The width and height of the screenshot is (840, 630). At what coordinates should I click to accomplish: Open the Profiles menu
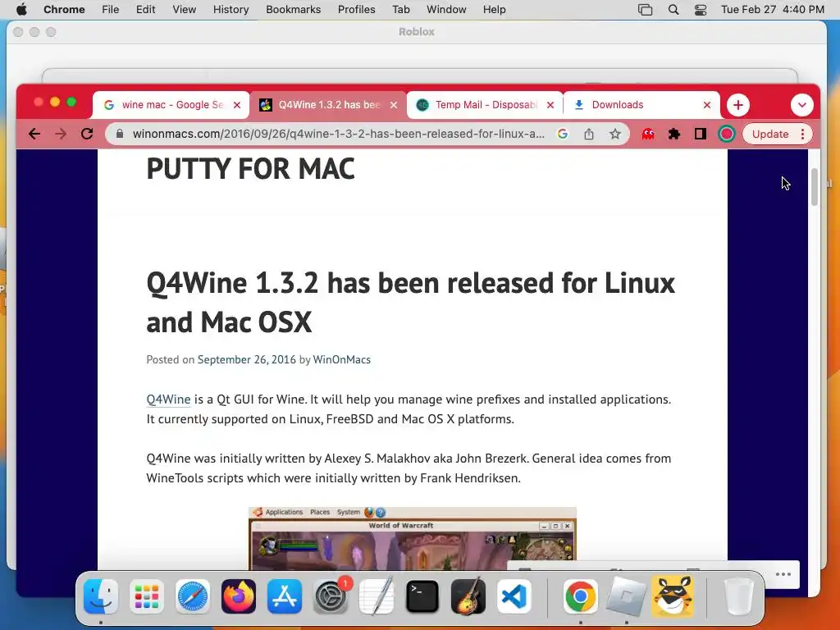click(356, 10)
